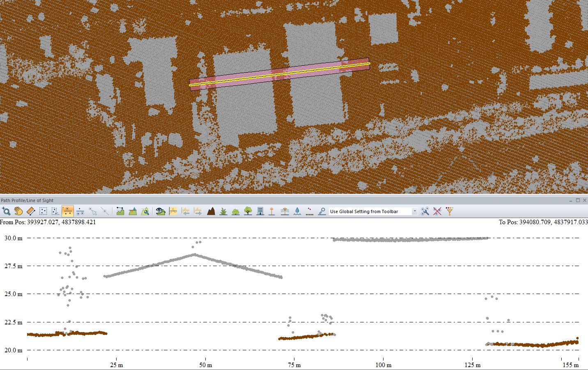This screenshot has width=588, height=370.
Task: Classify as low vegetation grass icon
Action: pyautogui.click(x=223, y=211)
